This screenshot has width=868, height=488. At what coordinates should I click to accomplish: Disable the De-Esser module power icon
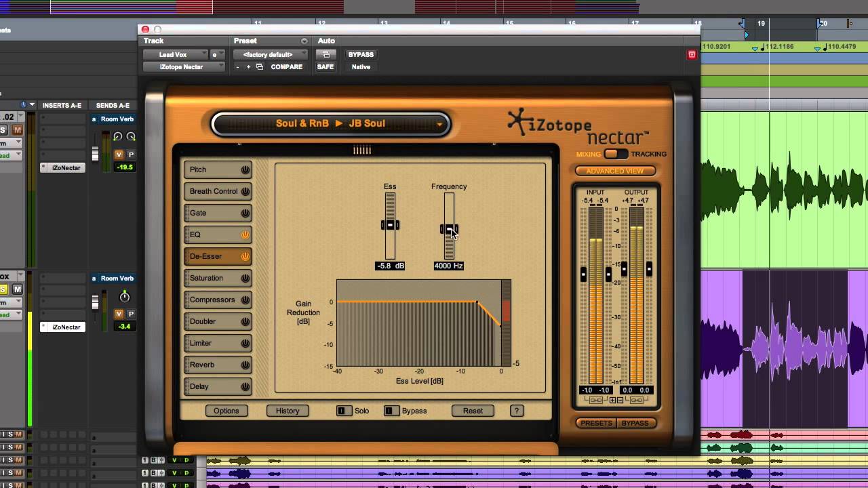pos(245,256)
